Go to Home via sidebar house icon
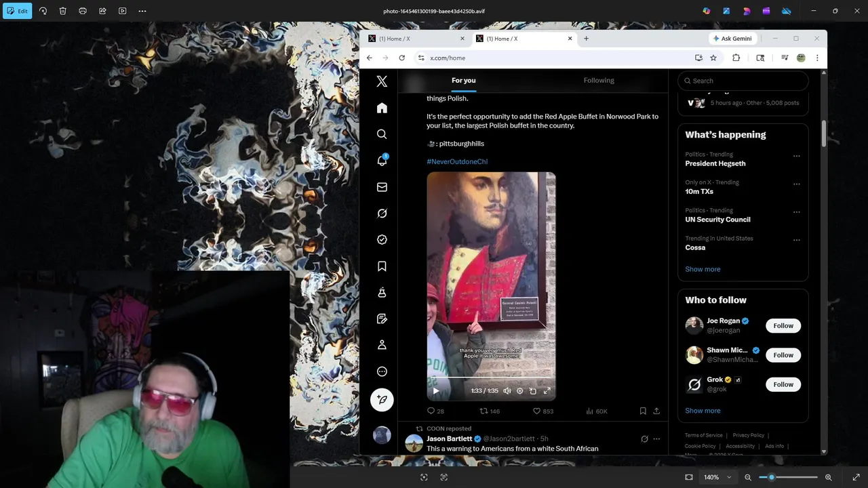Screen dimensions: 868x488 tap(382, 108)
